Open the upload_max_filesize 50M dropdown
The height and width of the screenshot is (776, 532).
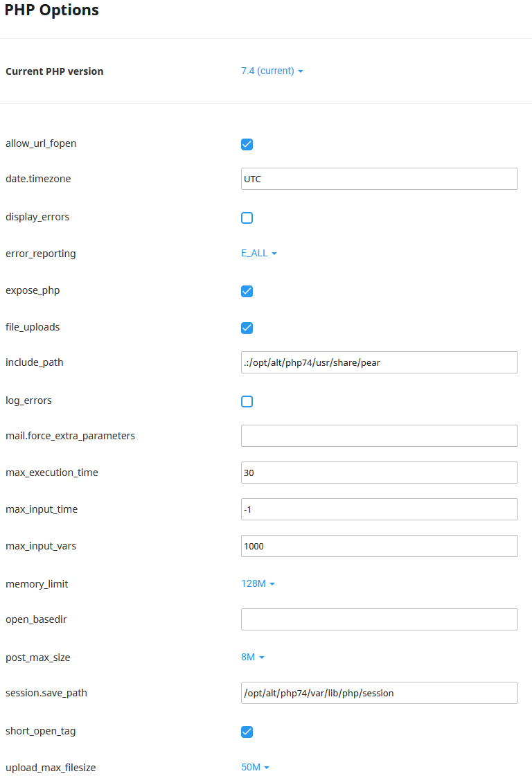pyautogui.click(x=255, y=767)
